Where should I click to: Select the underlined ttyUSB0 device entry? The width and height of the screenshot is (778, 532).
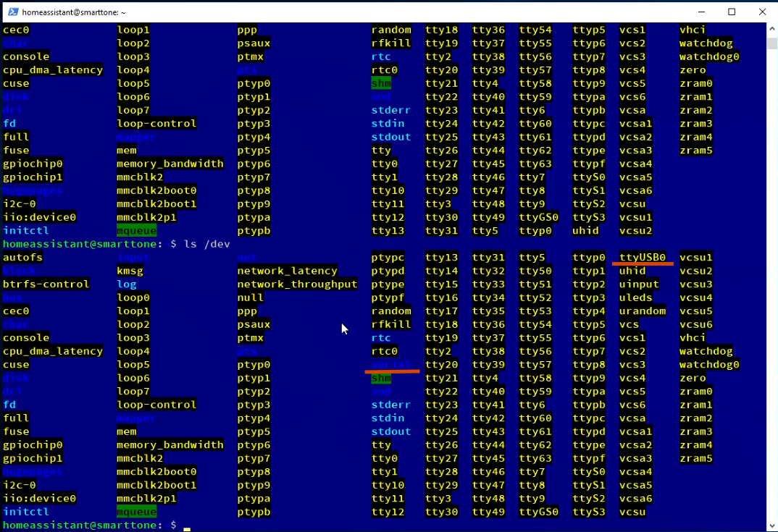pyautogui.click(x=643, y=257)
